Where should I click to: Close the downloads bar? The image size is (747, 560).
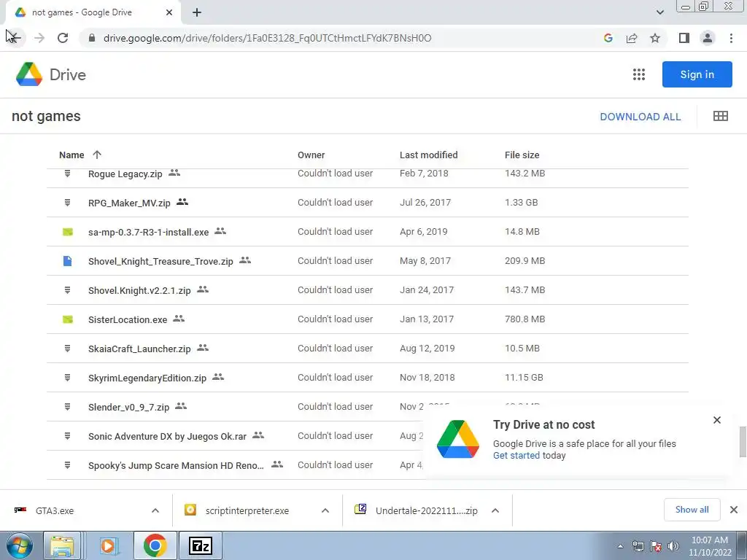tap(734, 510)
